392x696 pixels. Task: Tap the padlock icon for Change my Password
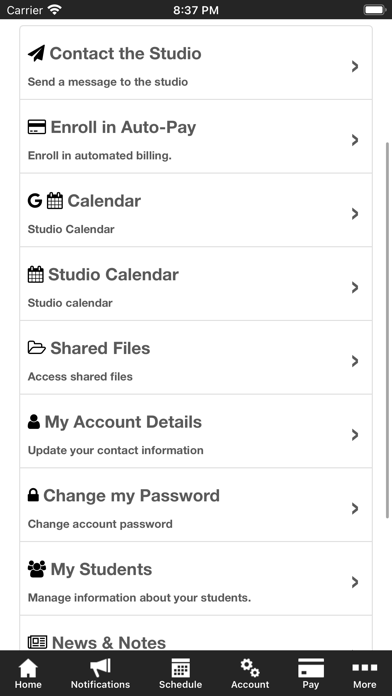coord(33,495)
